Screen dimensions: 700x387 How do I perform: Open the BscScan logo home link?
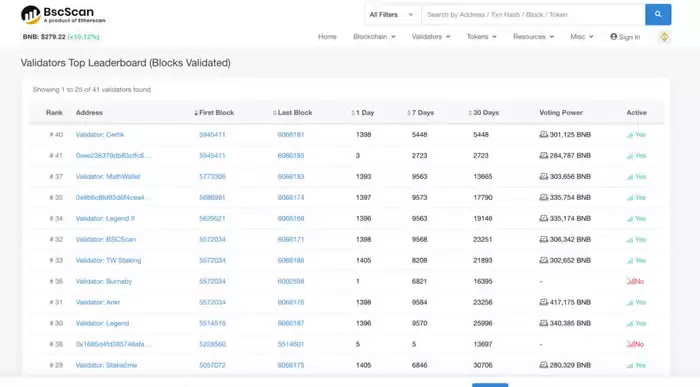click(63, 15)
